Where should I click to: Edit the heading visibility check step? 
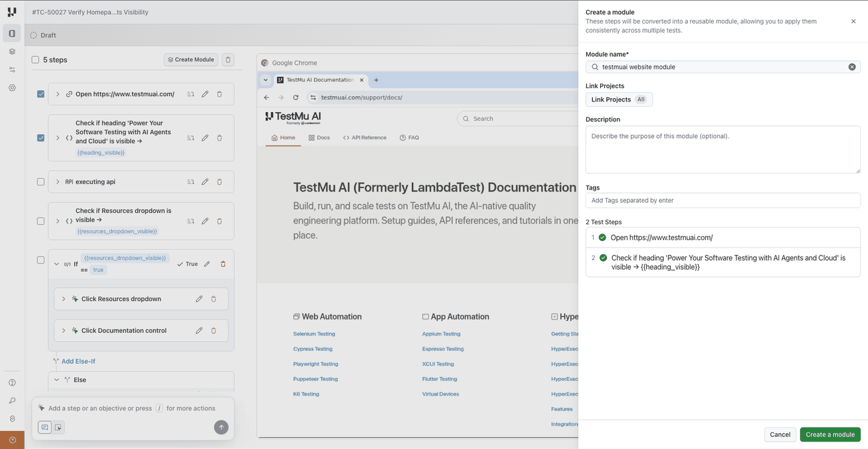tap(205, 138)
